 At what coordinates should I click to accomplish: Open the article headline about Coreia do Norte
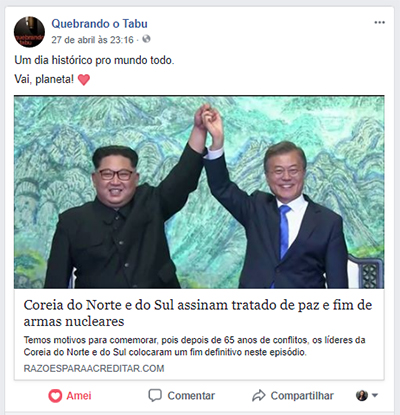click(x=198, y=313)
